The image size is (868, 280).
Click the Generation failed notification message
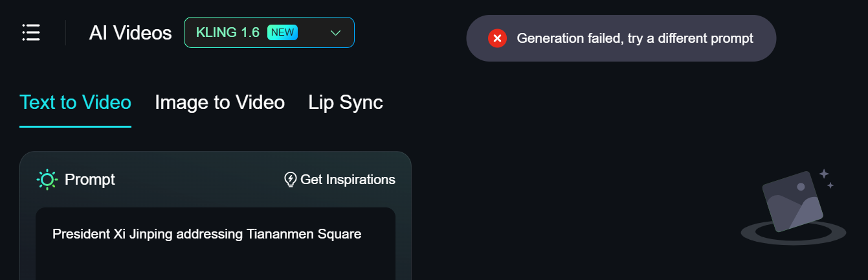point(634,38)
